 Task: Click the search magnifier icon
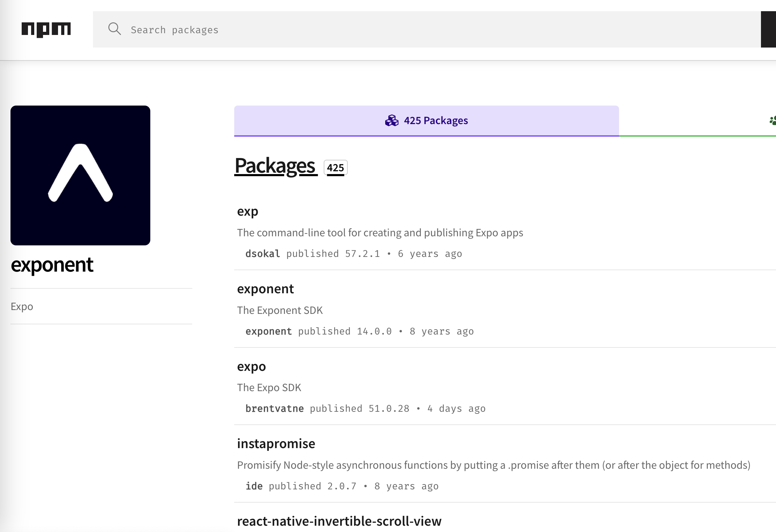point(114,29)
